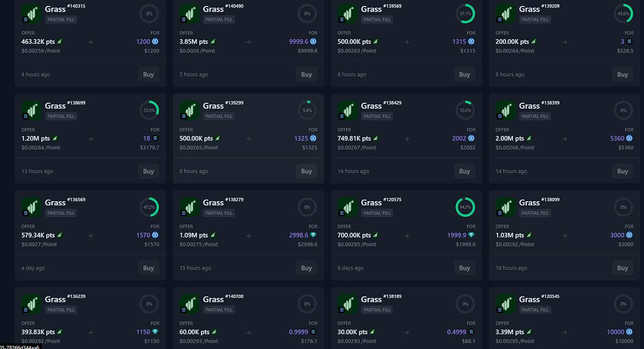The height and width of the screenshot is (349, 644).
Task: Click the order number #138189
Action: (392, 297)
